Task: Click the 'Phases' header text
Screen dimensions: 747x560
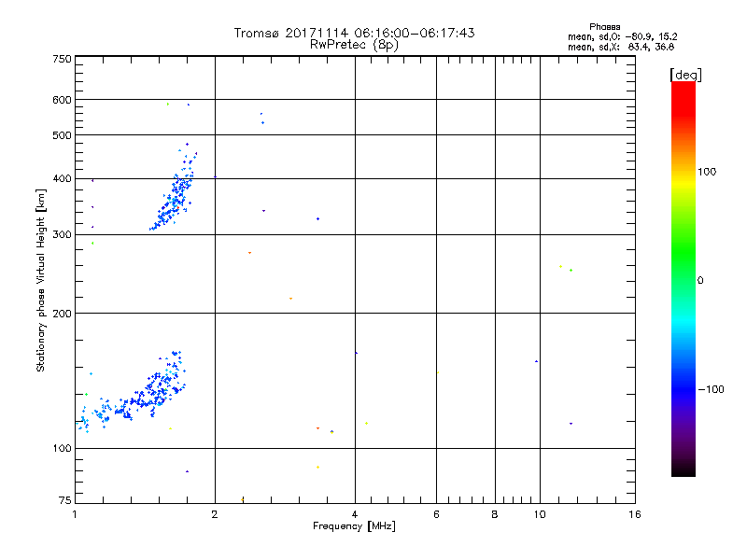Action: [x=604, y=27]
